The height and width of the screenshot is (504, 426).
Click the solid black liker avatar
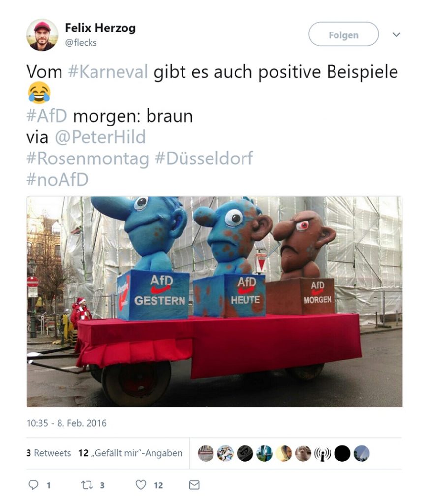tap(342, 453)
